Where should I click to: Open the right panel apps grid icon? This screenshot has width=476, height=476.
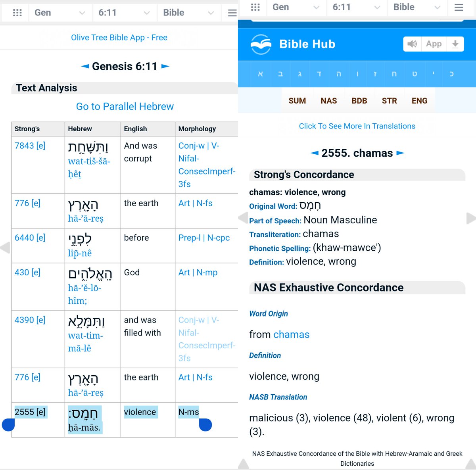point(255,7)
